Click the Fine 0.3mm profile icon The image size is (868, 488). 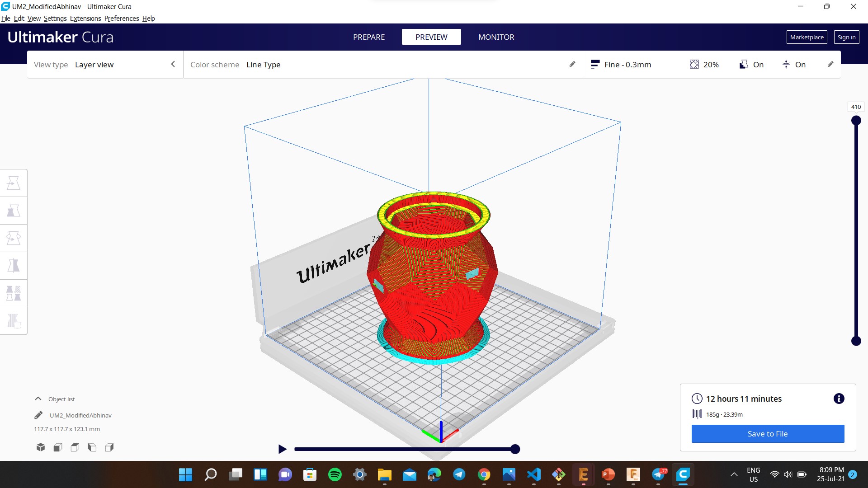(595, 64)
